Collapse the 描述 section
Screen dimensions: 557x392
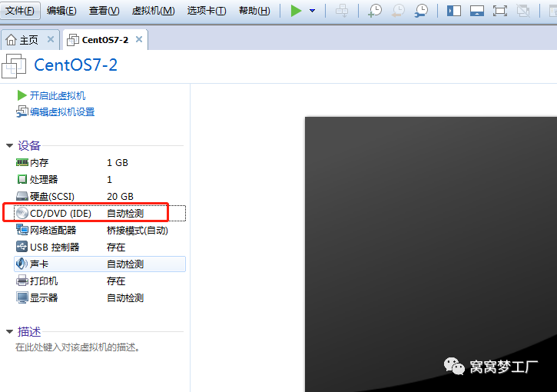point(9,331)
